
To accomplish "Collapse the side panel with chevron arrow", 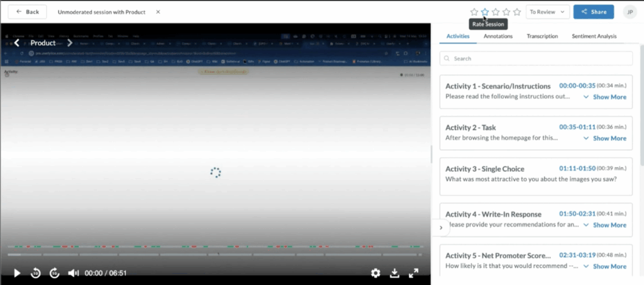I will click(x=441, y=227).
